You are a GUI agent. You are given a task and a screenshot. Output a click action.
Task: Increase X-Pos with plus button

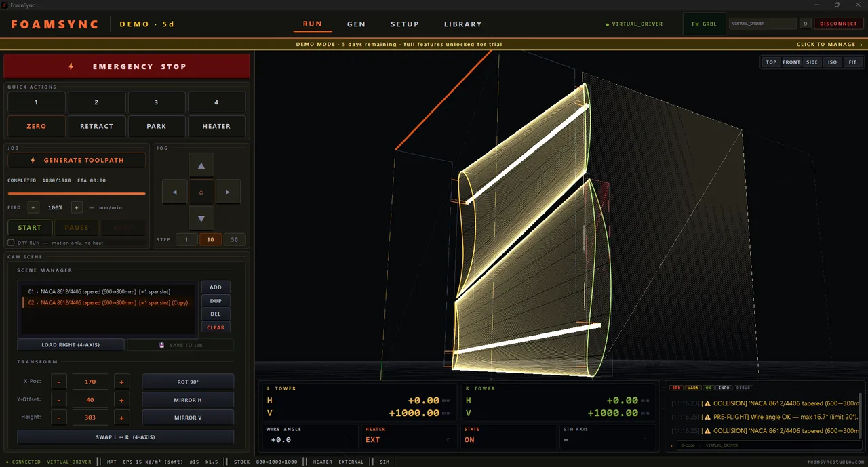tap(122, 382)
